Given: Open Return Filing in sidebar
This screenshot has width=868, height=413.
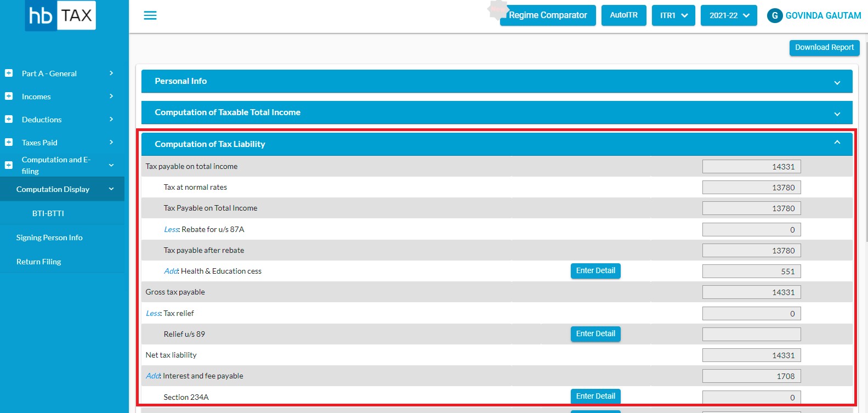Looking at the screenshot, I should [39, 262].
